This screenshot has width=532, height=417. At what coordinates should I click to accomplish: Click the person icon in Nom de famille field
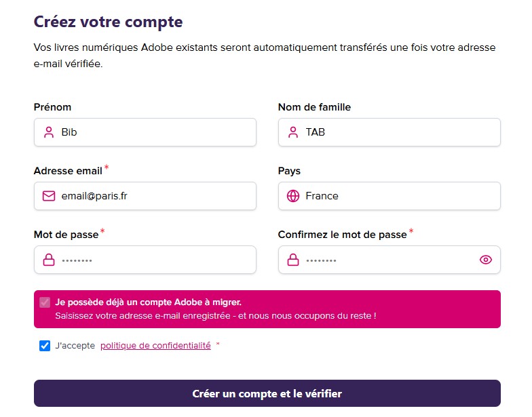(x=293, y=132)
